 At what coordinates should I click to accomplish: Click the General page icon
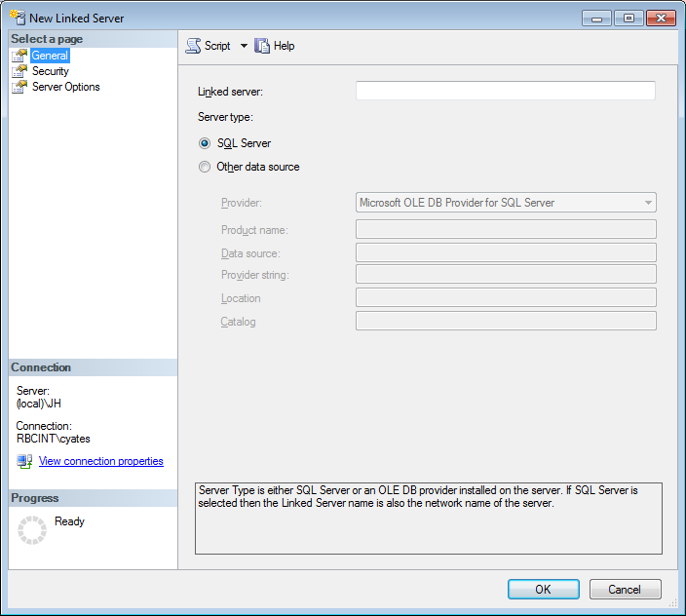pos(19,57)
